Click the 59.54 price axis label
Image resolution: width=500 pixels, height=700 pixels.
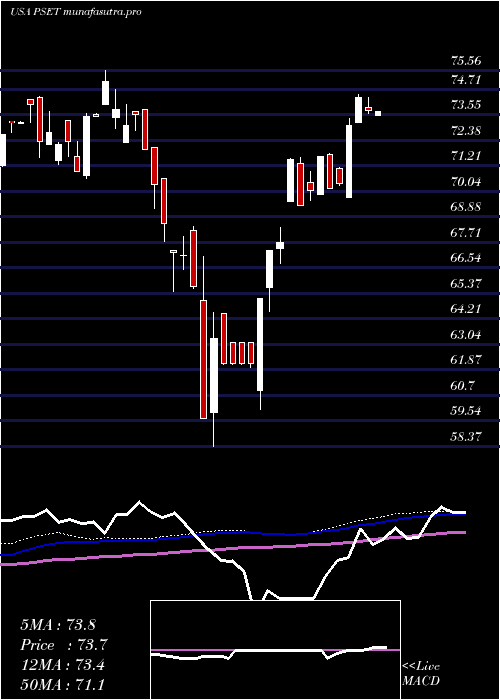pos(466,411)
